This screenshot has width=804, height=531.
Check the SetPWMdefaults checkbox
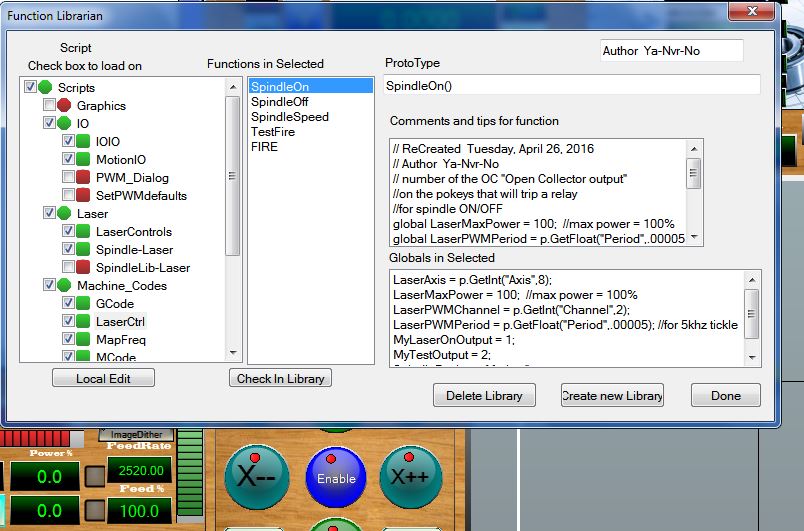(67, 196)
